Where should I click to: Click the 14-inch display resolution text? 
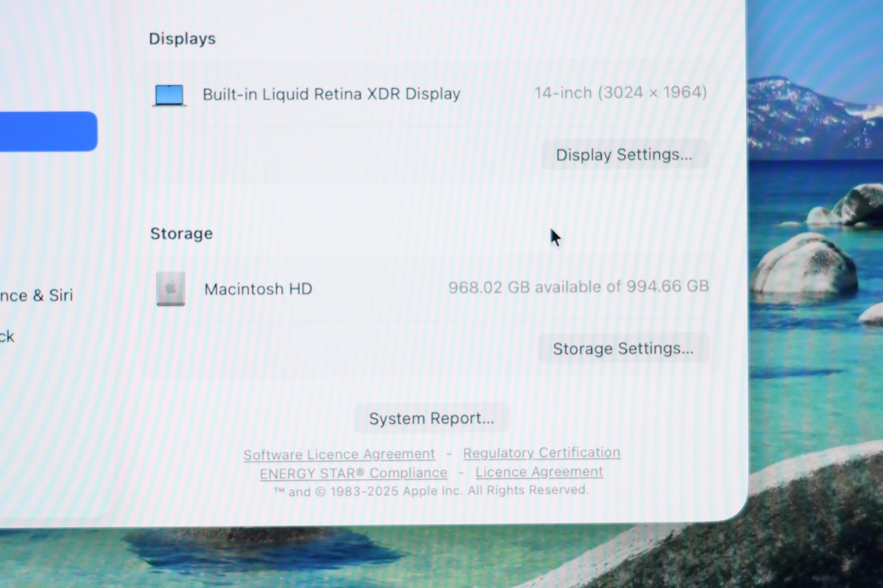[620, 93]
